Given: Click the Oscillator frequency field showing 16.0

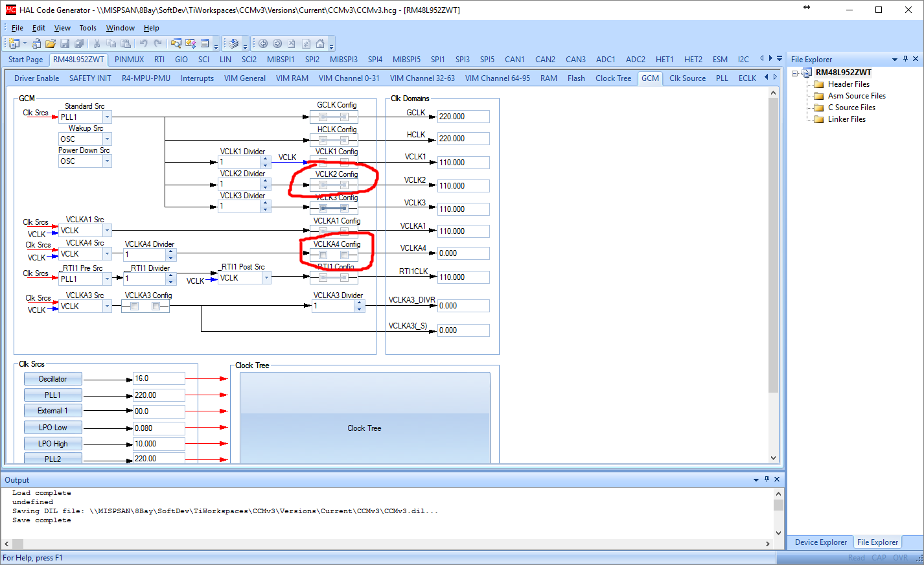Looking at the screenshot, I should click(159, 378).
